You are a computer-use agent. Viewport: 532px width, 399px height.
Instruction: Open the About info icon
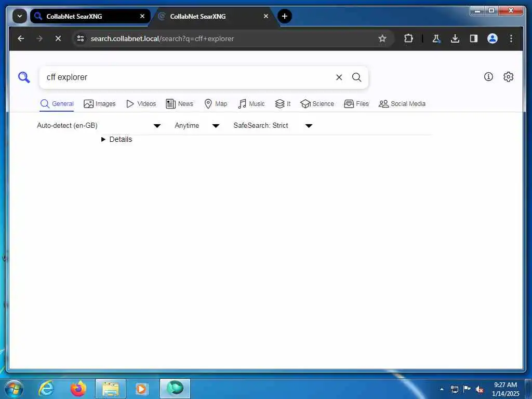(x=488, y=77)
